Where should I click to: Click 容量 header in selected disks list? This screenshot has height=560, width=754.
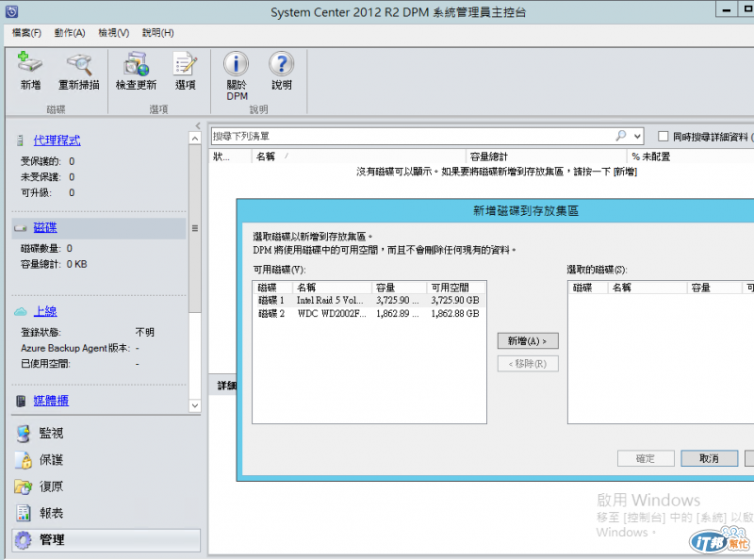click(x=714, y=288)
